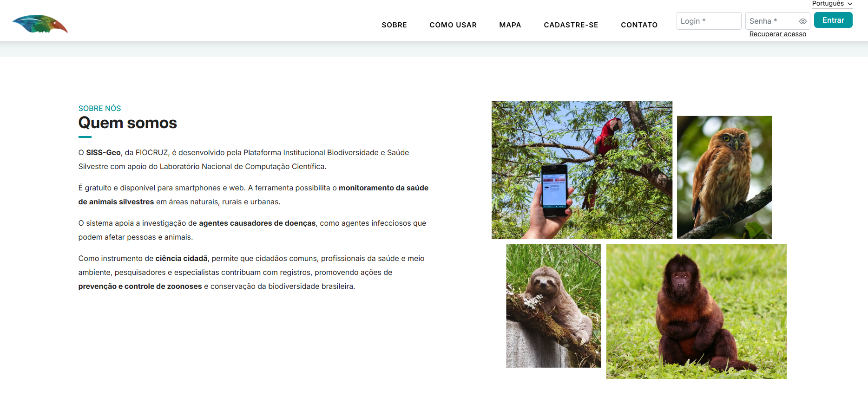The height and width of the screenshot is (404, 868).
Task: Open the COMO USAR menu item
Action: 453,25
